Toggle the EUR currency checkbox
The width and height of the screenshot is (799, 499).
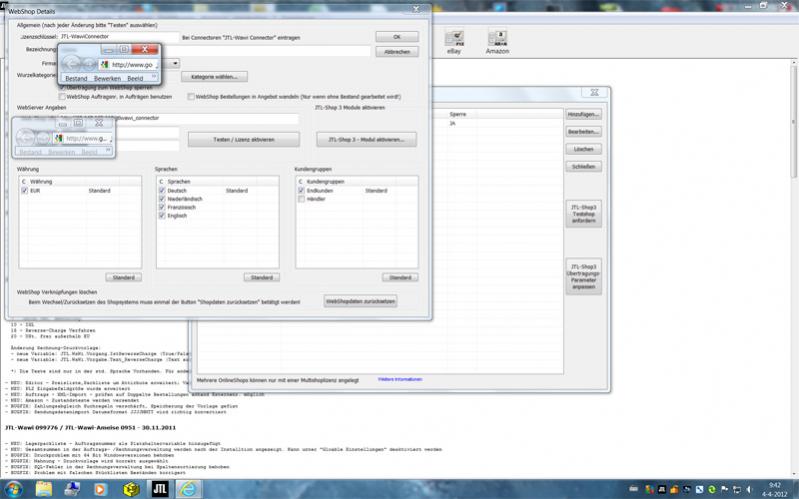[24, 190]
